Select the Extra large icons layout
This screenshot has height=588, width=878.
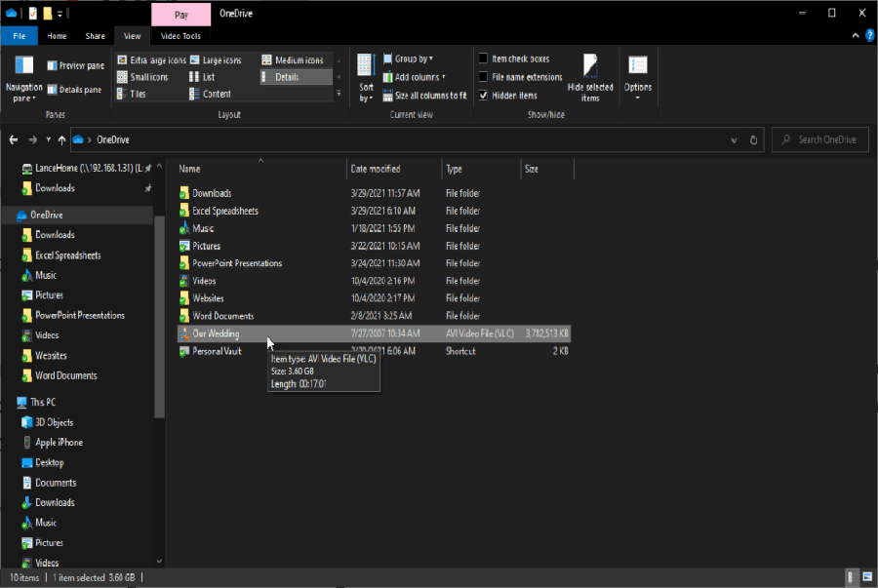151,59
